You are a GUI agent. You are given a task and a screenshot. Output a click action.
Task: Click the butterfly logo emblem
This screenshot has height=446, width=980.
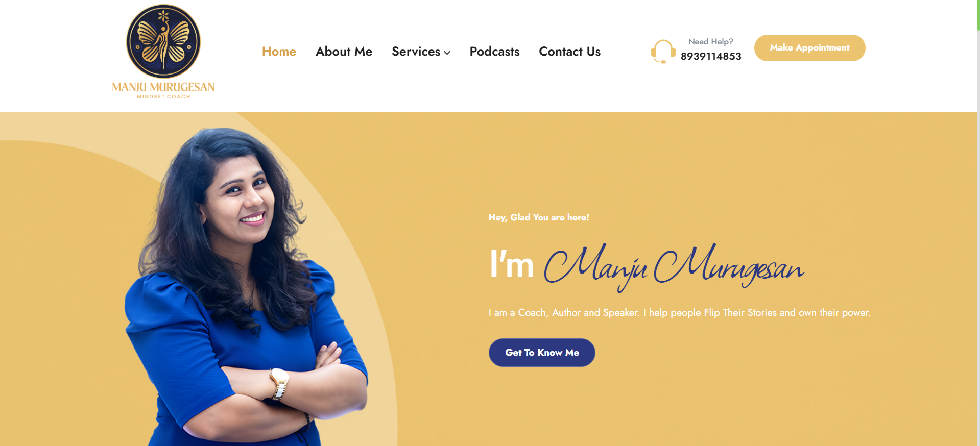coord(163,41)
